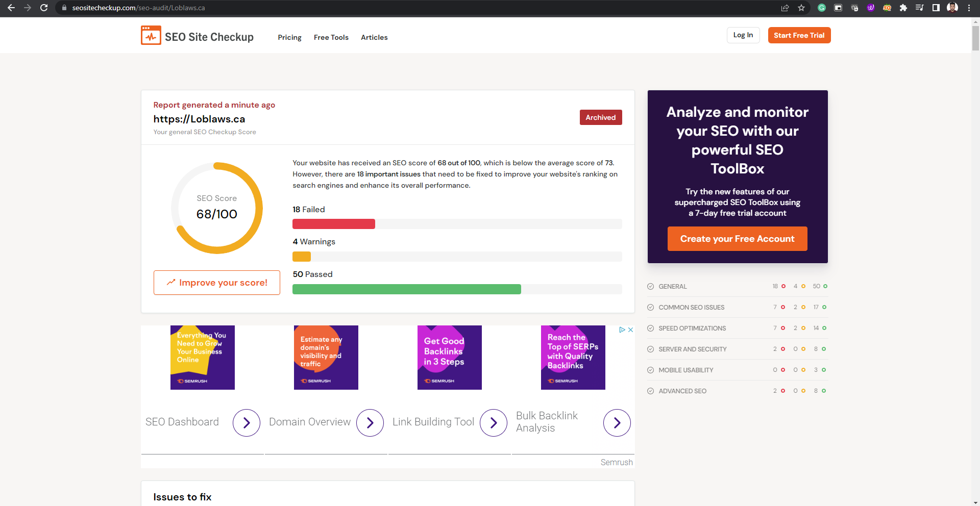View site security lock info
This screenshot has height=506, width=980.
64,8
